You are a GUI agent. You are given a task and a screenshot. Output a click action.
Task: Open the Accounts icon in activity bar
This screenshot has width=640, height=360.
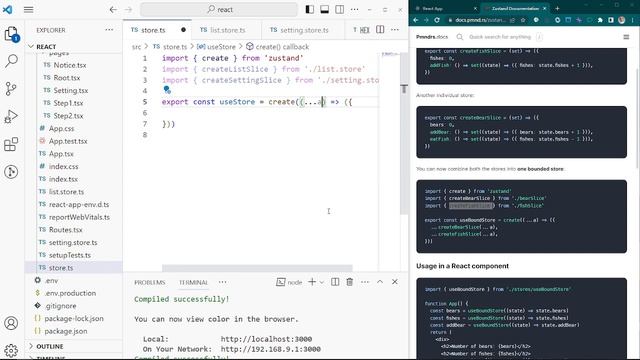point(11,323)
